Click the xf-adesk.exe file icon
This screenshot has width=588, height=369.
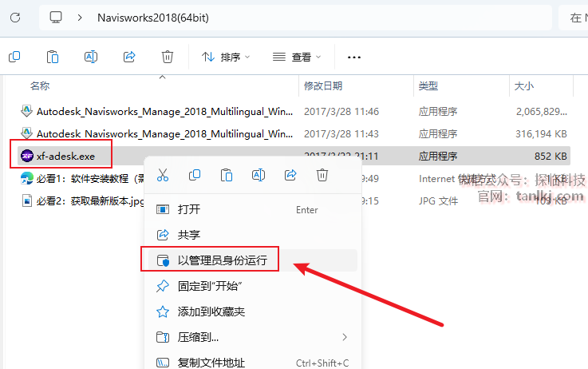27,156
